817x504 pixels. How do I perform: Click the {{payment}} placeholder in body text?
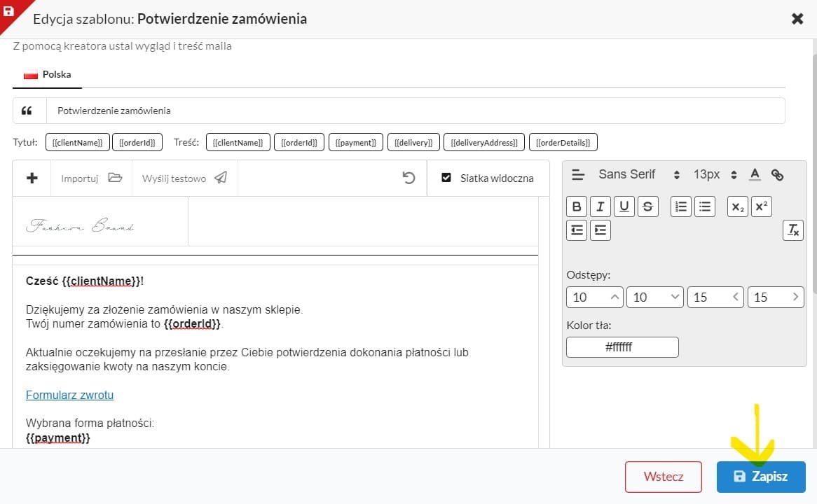coord(58,438)
